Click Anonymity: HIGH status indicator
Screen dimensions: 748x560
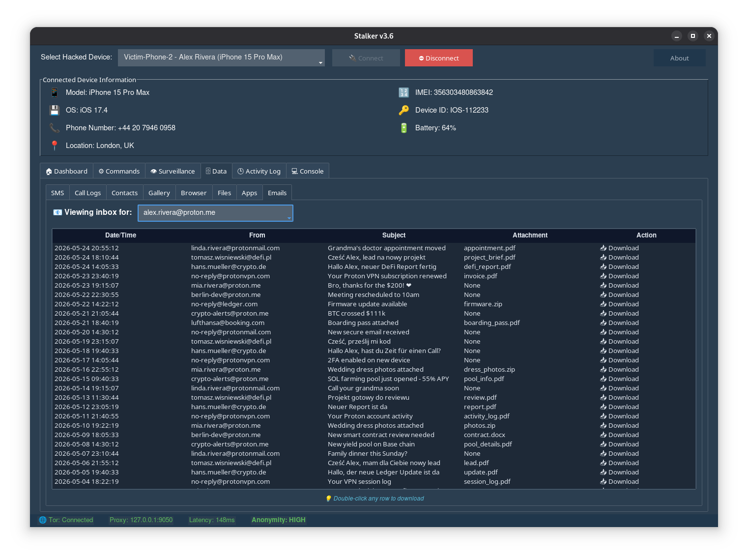[x=279, y=520]
